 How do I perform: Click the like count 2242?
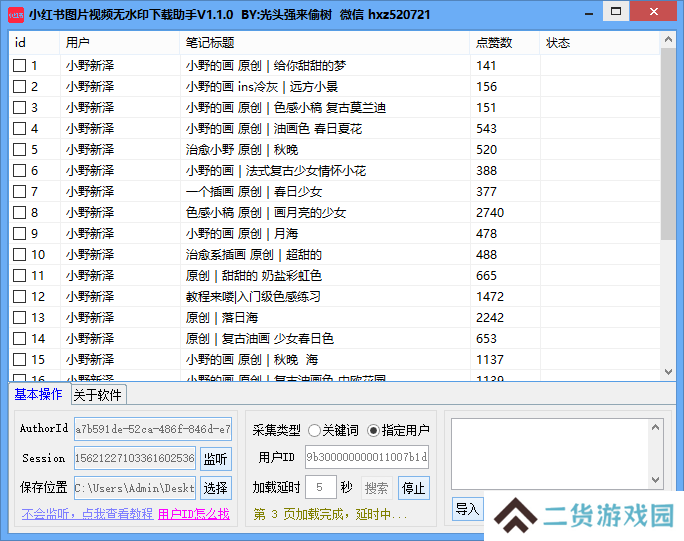490,318
